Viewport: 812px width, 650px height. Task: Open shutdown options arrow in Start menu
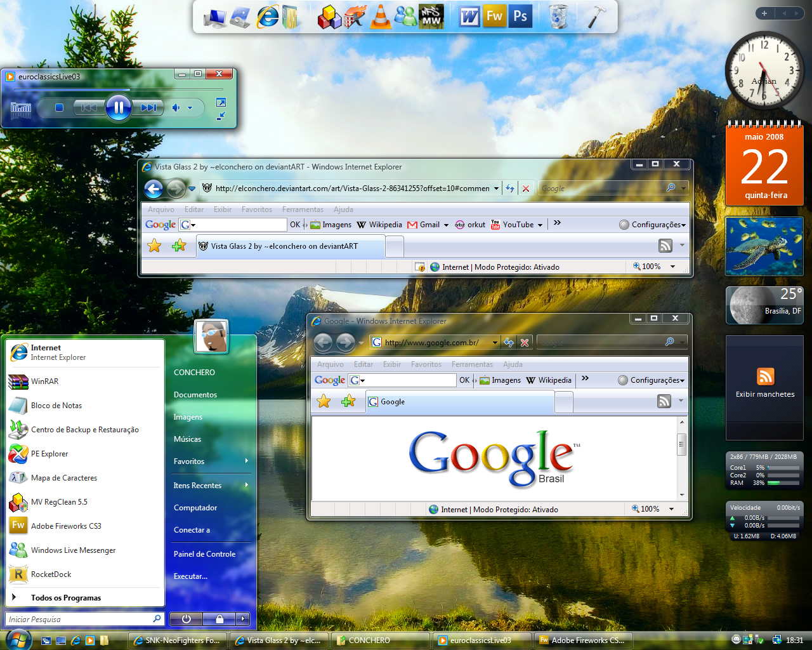[242, 619]
